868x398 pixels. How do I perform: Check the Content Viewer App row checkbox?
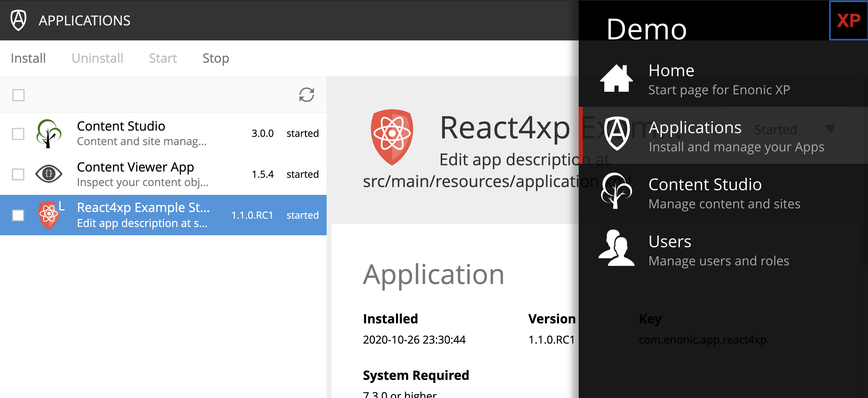[18, 174]
